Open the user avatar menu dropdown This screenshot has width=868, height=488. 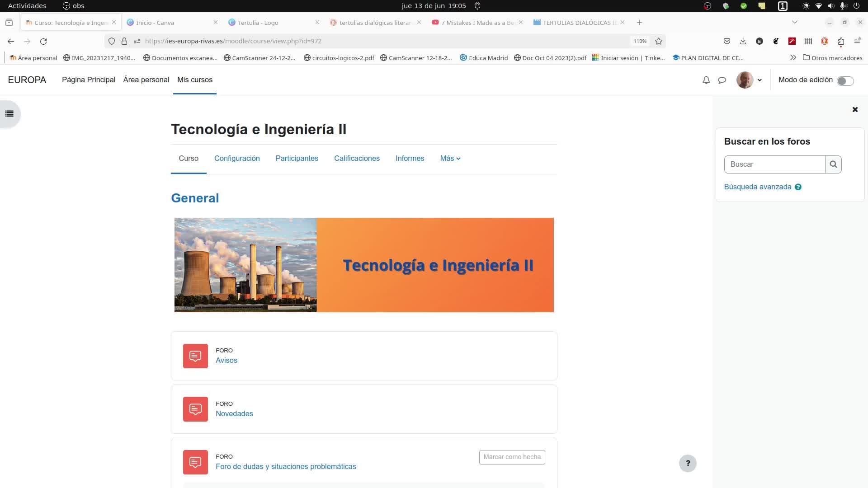pos(749,80)
